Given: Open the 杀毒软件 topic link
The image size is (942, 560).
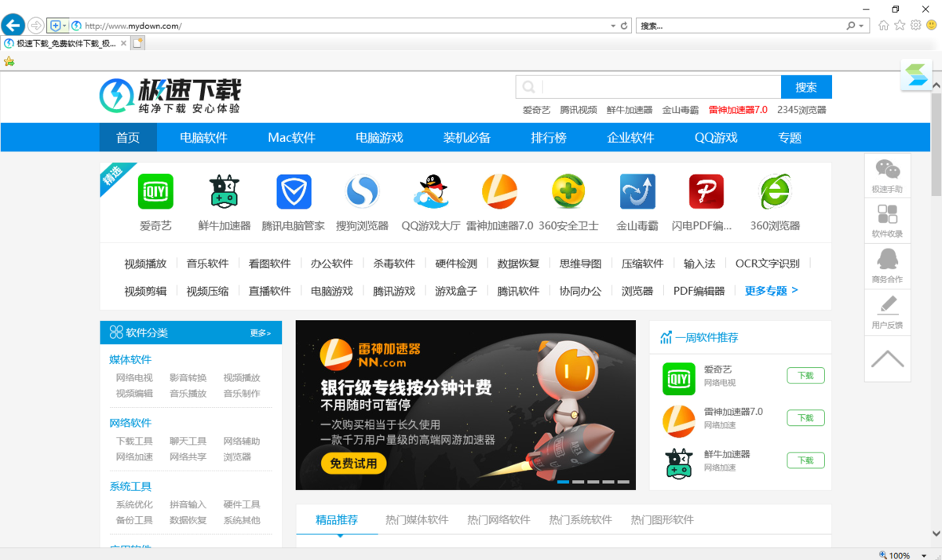Looking at the screenshot, I should point(394,264).
